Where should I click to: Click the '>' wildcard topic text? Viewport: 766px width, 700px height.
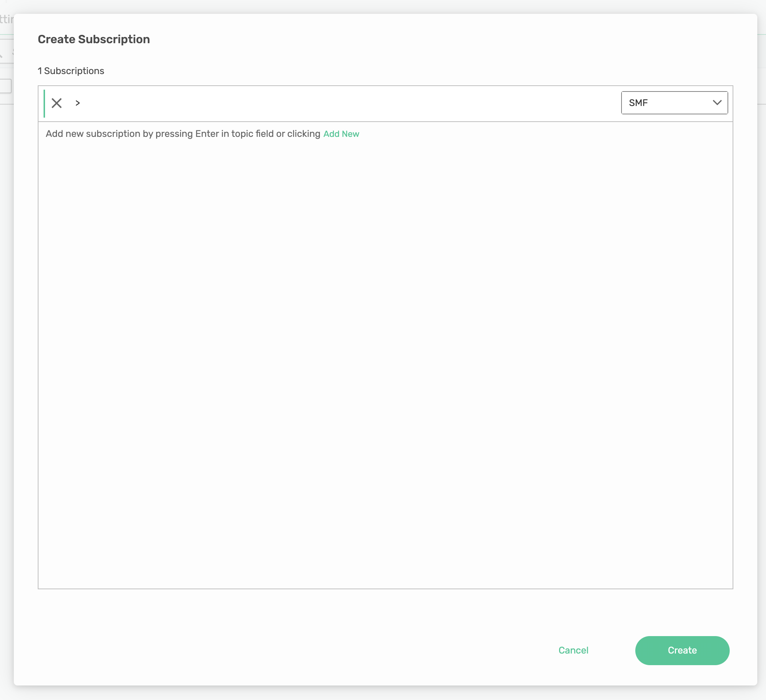(78, 103)
